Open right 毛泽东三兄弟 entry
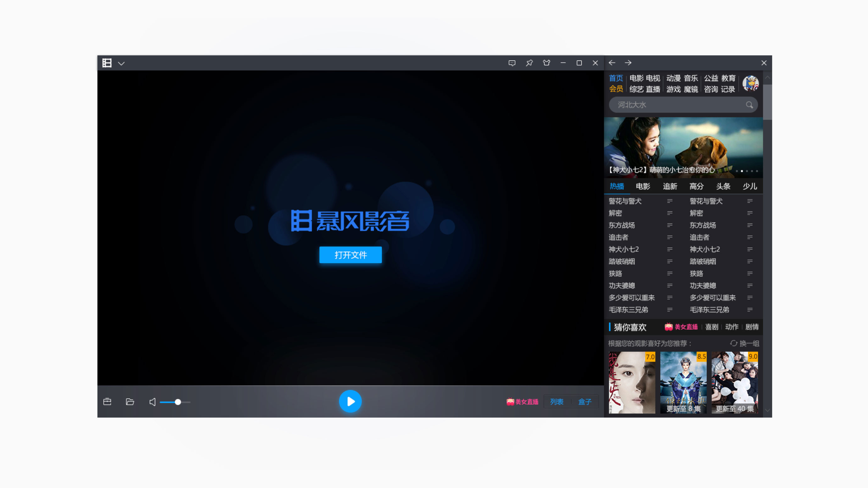 [709, 310]
